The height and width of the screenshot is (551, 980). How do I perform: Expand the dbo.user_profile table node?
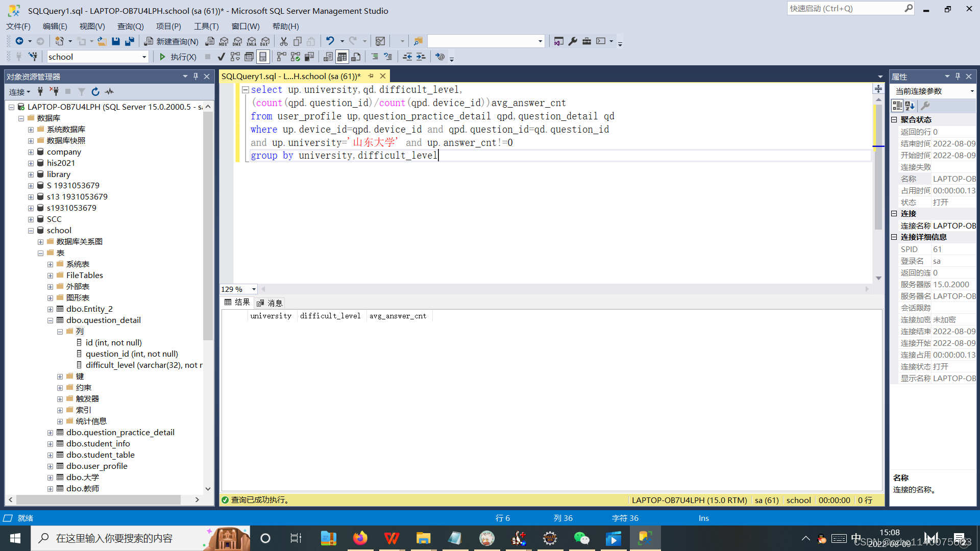pyautogui.click(x=50, y=466)
